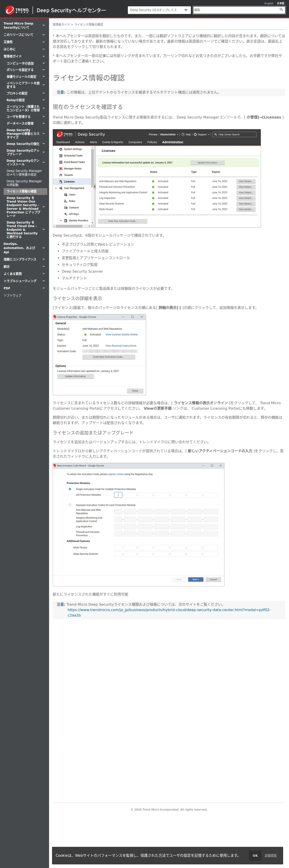Click the License Properties dialog screenshot
Viewport: 289px width, 868px height.
click(x=99, y=354)
